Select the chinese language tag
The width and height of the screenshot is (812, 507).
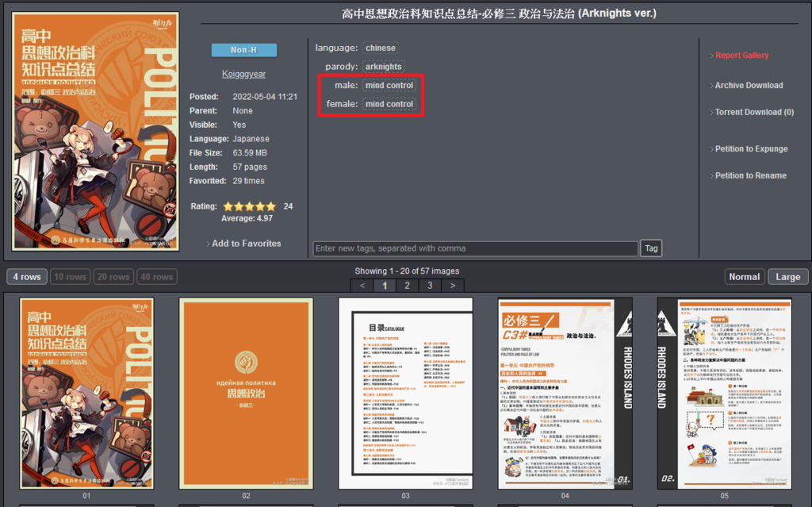tap(381, 48)
